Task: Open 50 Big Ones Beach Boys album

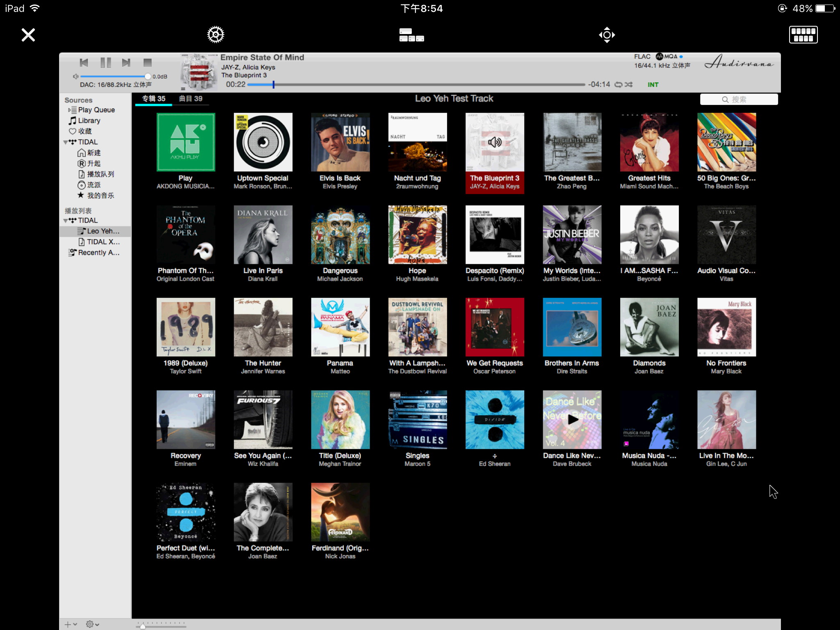Action: 726,142
